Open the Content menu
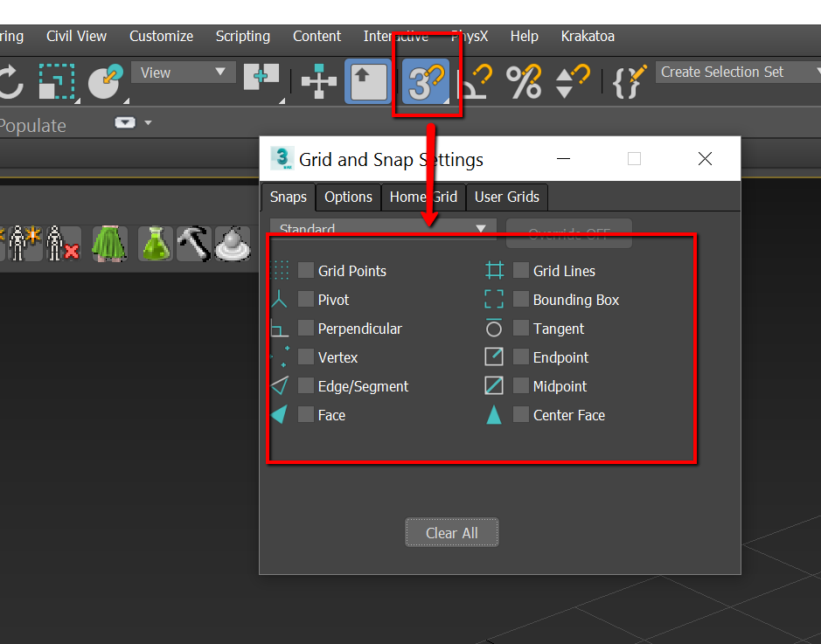 (317, 36)
